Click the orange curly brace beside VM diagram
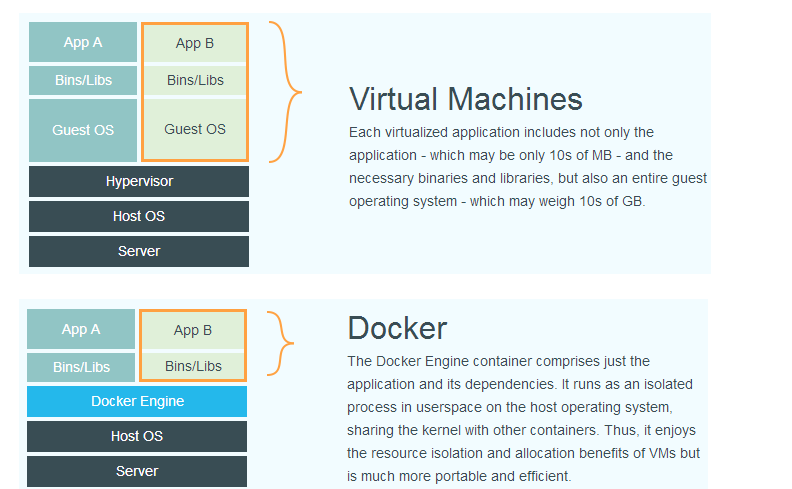 pyautogui.click(x=285, y=92)
